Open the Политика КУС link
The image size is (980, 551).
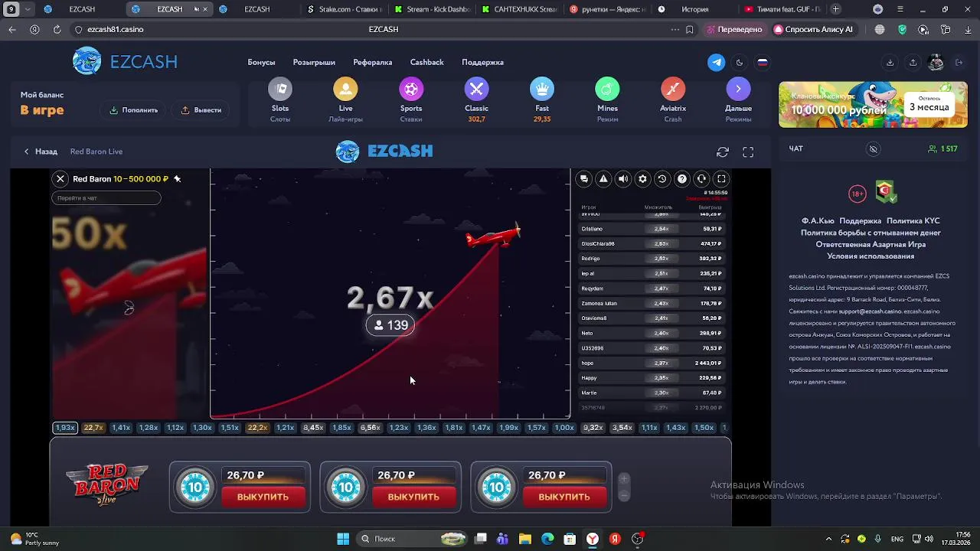[913, 220]
